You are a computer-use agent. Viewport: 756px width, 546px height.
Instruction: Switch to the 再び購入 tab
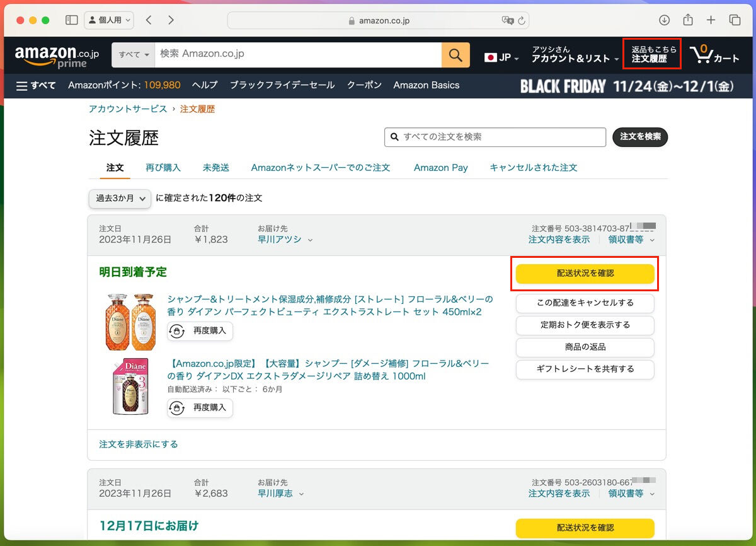coord(163,168)
